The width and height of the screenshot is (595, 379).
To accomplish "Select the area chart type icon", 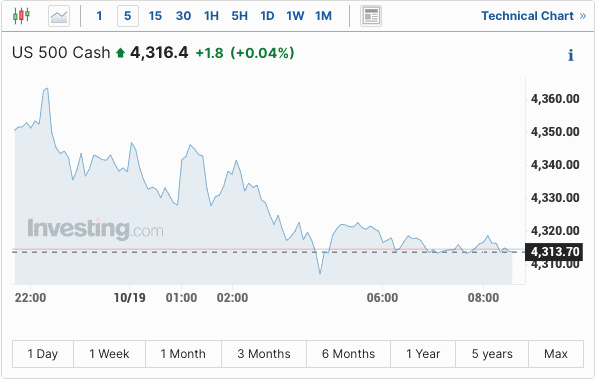I will coord(59,16).
